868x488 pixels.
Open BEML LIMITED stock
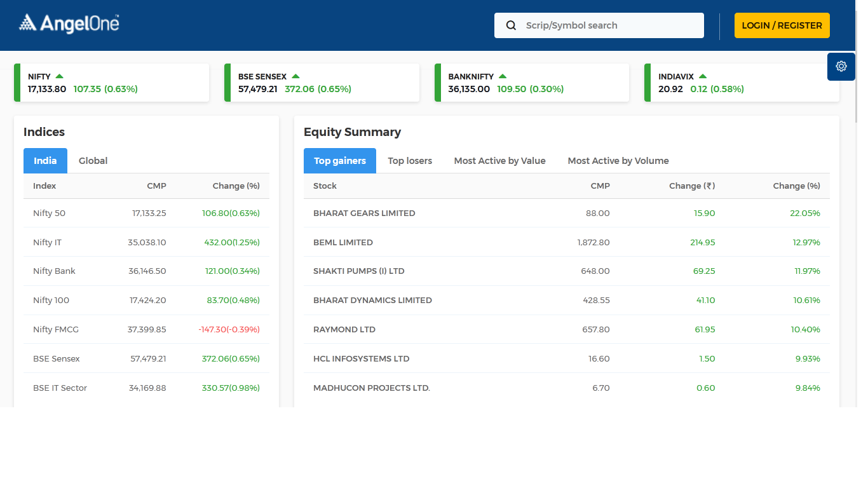click(343, 243)
